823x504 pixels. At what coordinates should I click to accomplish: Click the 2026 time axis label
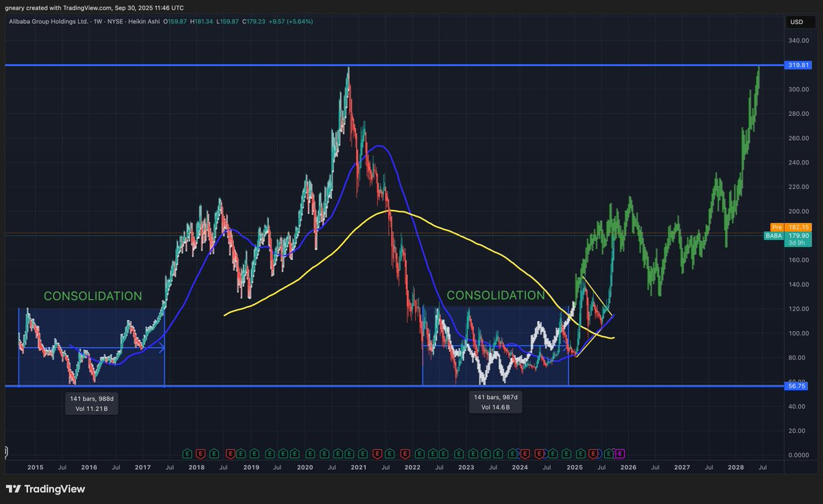tap(628, 467)
